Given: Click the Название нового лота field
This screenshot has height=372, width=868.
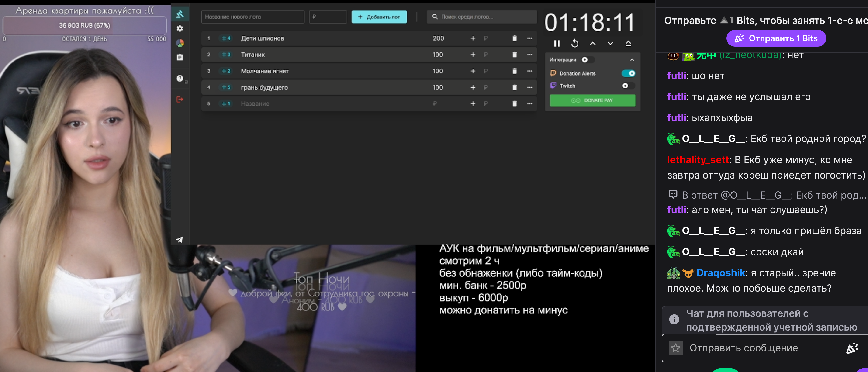Looking at the screenshot, I should tap(253, 17).
